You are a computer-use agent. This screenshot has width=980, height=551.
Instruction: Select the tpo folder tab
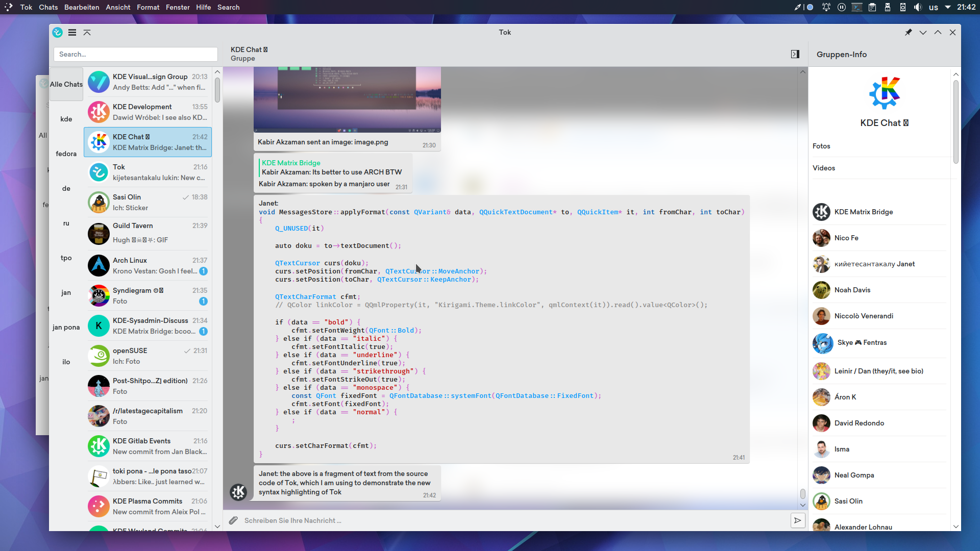click(x=66, y=258)
